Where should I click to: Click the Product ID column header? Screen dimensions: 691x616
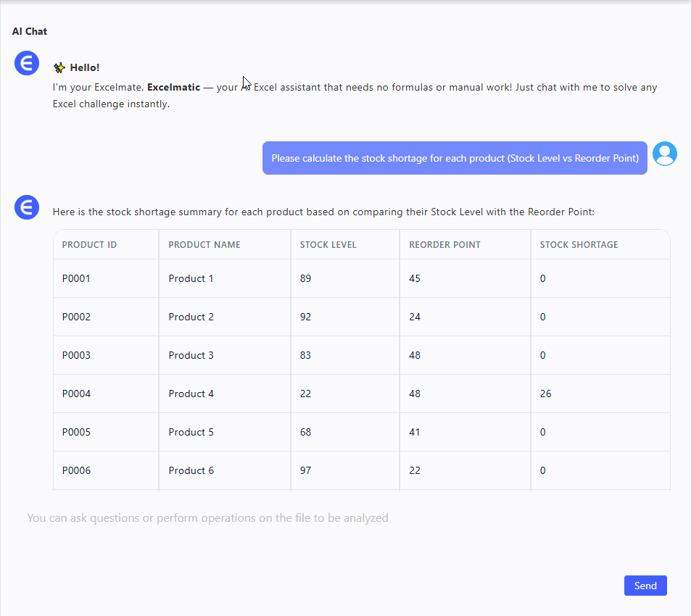pos(89,245)
